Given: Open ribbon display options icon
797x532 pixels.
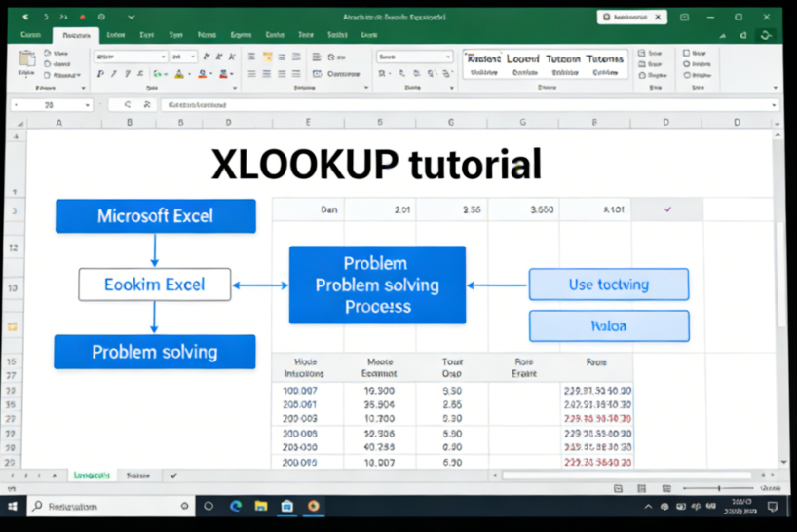Looking at the screenshot, I should click(x=684, y=18).
